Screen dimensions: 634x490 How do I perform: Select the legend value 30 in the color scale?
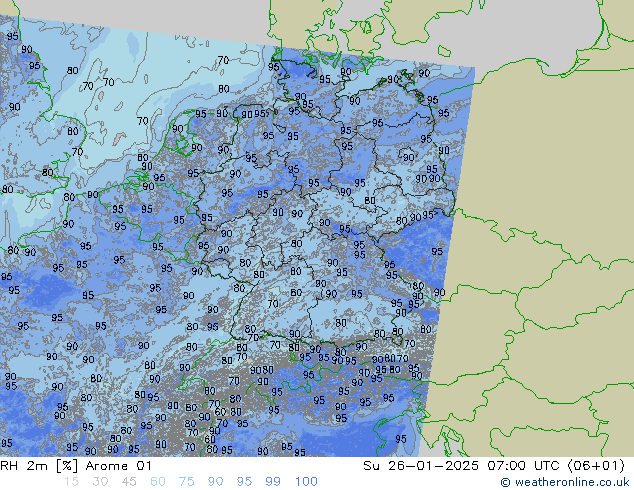tap(100, 482)
